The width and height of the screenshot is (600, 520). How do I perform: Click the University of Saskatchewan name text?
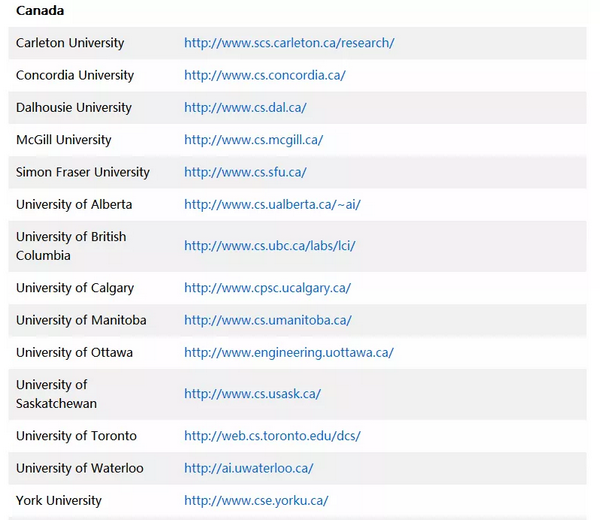pyautogui.click(x=56, y=394)
